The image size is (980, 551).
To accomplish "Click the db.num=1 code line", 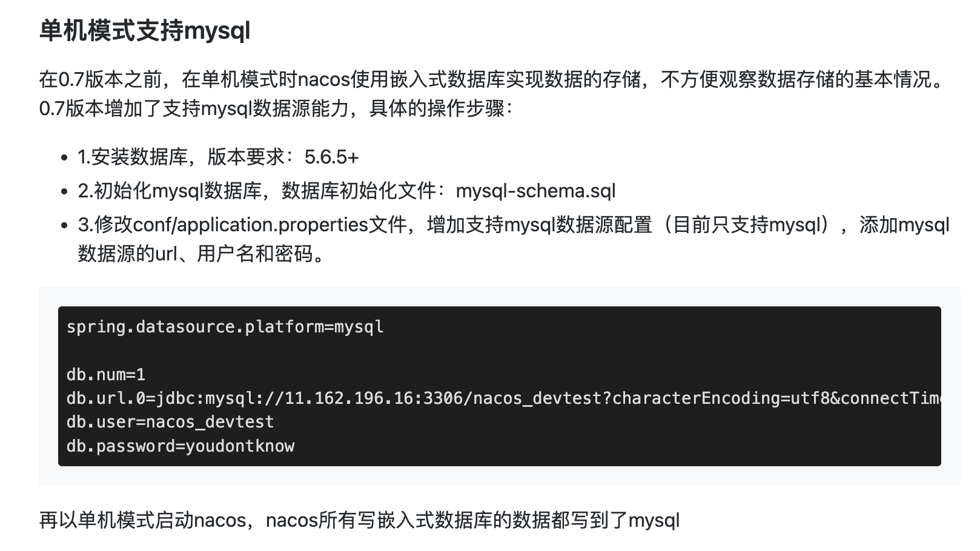I will point(106,375).
